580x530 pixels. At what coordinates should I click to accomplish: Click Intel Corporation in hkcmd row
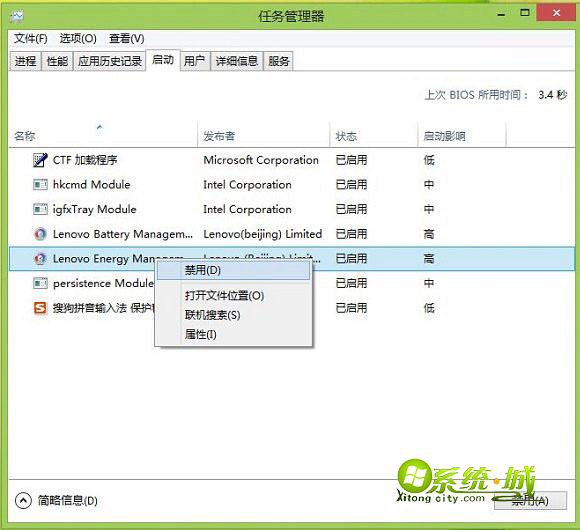point(247,185)
